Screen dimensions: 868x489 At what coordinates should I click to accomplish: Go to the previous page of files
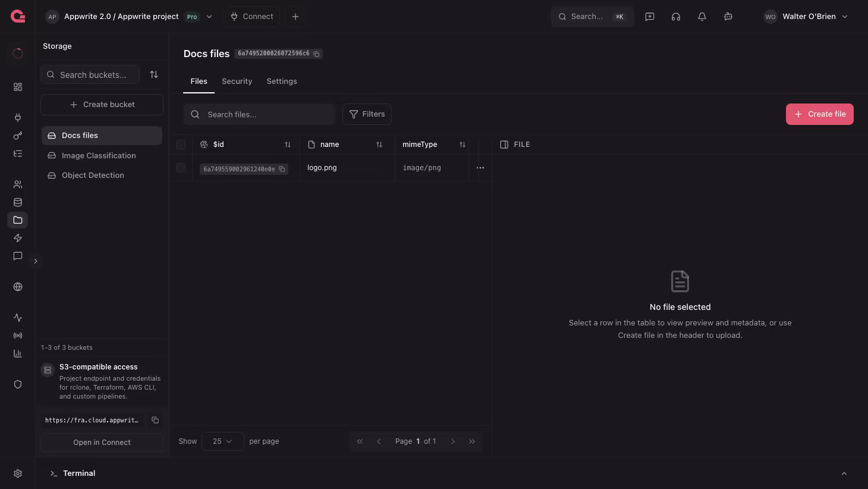pyautogui.click(x=379, y=441)
